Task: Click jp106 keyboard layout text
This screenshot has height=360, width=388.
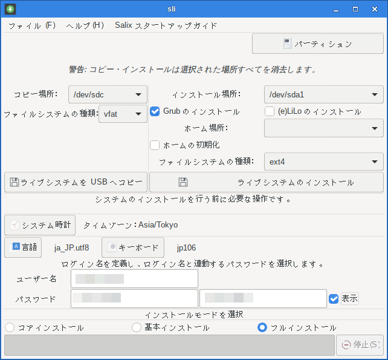Action: click(x=186, y=248)
